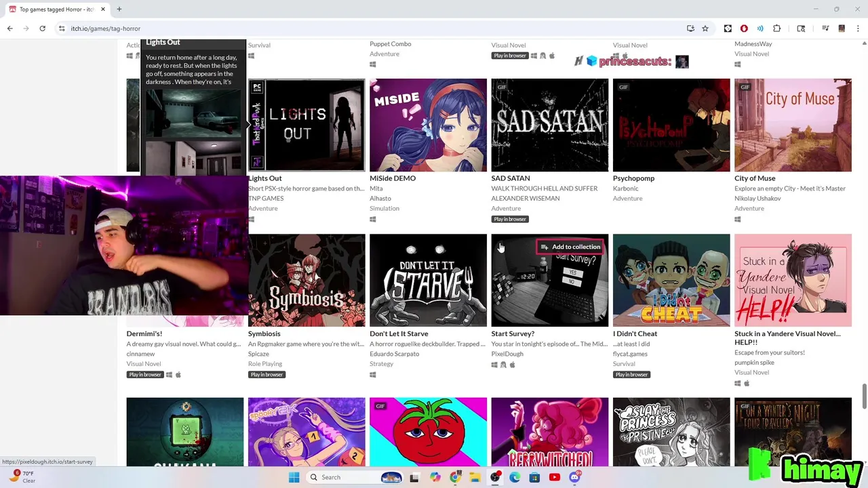This screenshot has width=868, height=488.
Task: Bookmark this page with the star icon
Action: (705, 28)
